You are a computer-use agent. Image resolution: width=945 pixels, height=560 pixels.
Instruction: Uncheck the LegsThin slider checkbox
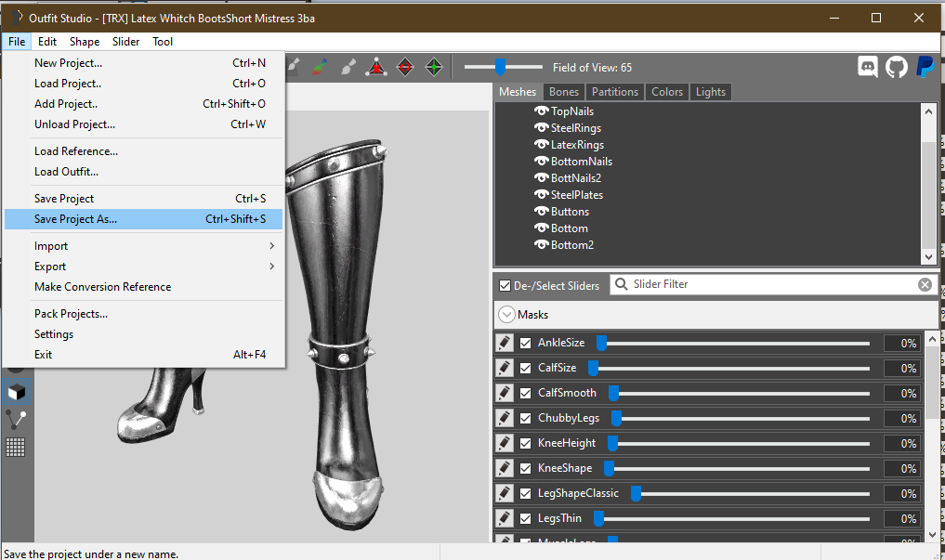526,518
